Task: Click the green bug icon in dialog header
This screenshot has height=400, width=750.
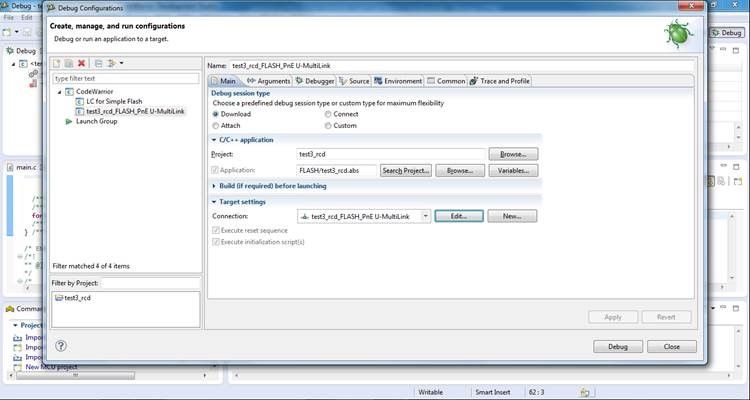Action: click(x=679, y=34)
